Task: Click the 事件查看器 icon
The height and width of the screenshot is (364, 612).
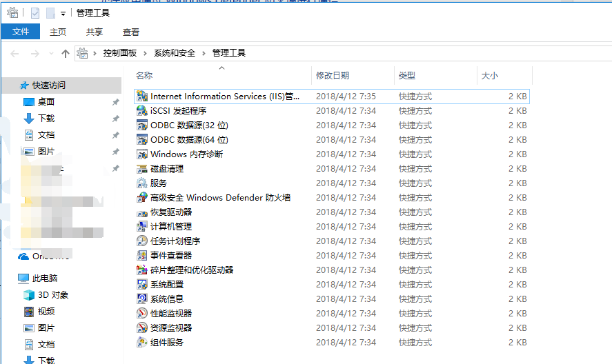Action: click(142, 256)
